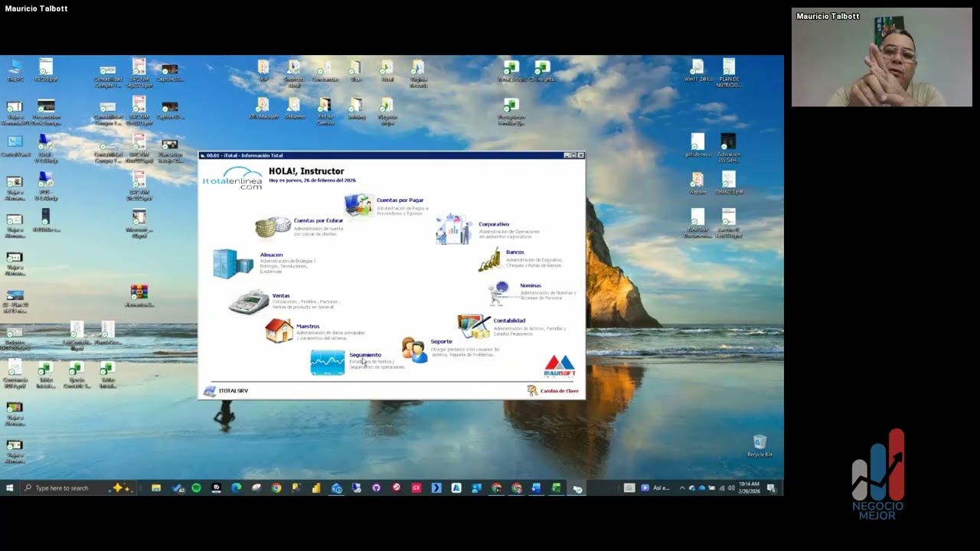This screenshot has height=551, width=980.
Task: Open File Explorer from the taskbar
Action: click(x=156, y=488)
